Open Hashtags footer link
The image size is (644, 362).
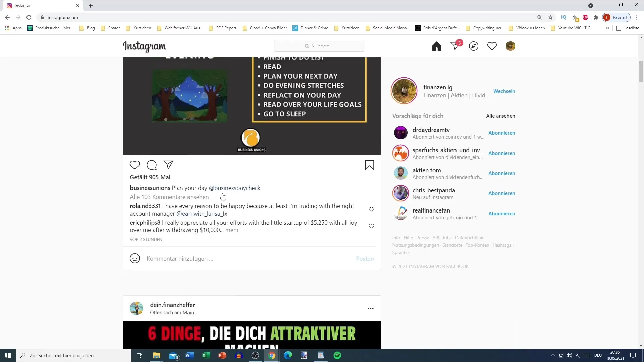coord(502,245)
